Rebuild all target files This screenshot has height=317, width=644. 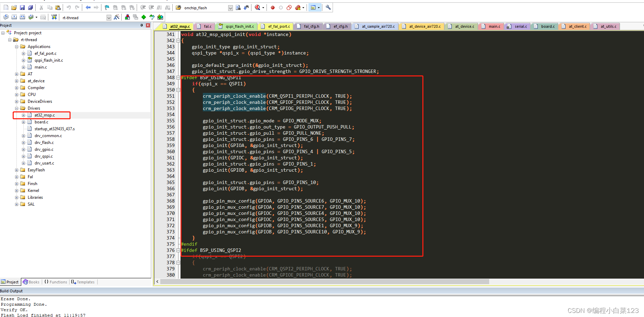(22, 16)
